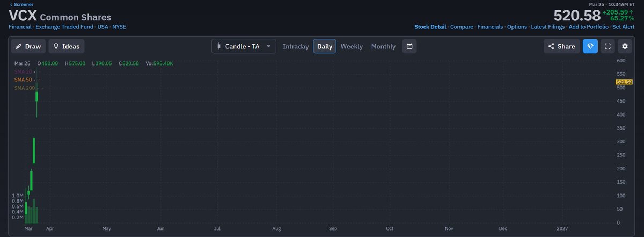This screenshot has width=644, height=237.
Task: Select the Daily timeframe
Action: click(x=325, y=46)
